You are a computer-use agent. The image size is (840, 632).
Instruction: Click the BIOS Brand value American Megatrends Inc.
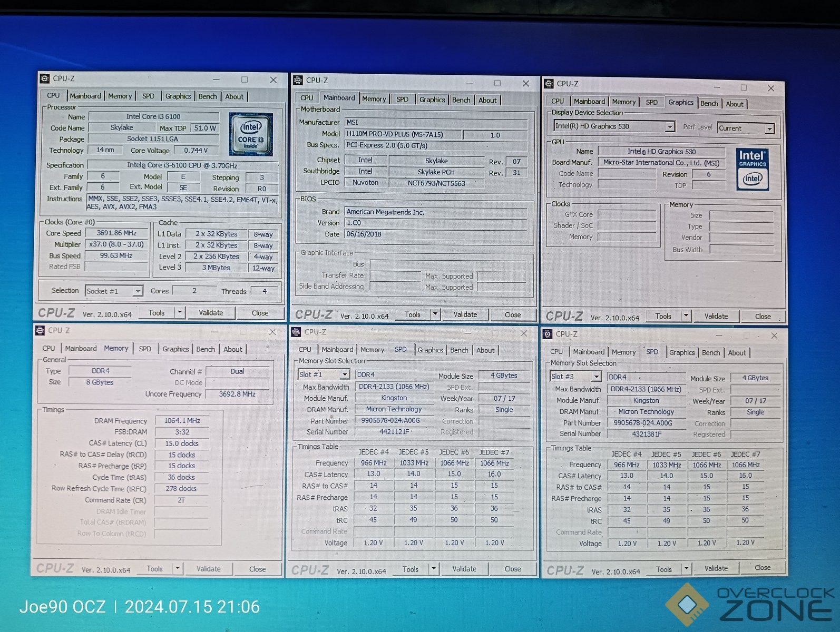[x=435, y=212]
